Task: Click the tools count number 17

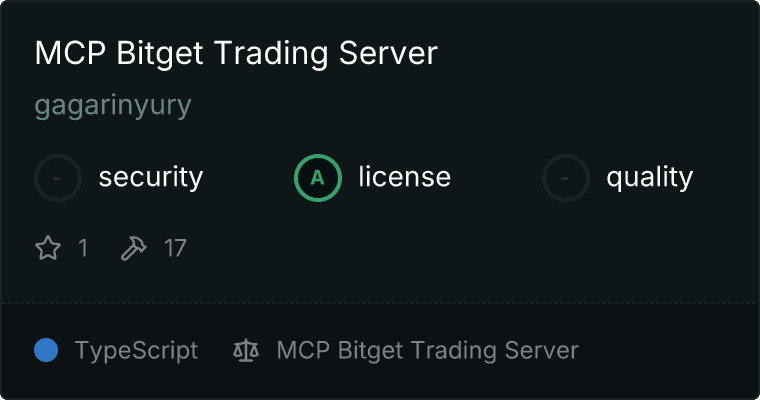Action: pyautogui.click(x=175, y=248)
